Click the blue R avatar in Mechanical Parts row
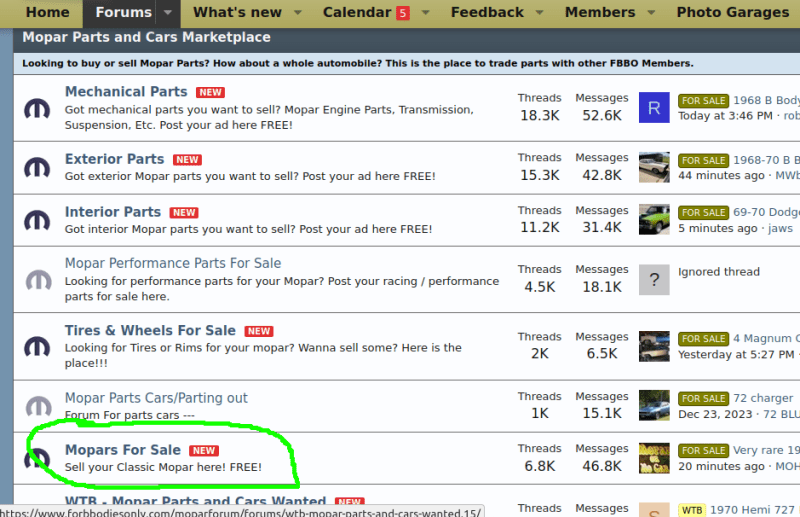Screen dimensions: 800x517 654,107
